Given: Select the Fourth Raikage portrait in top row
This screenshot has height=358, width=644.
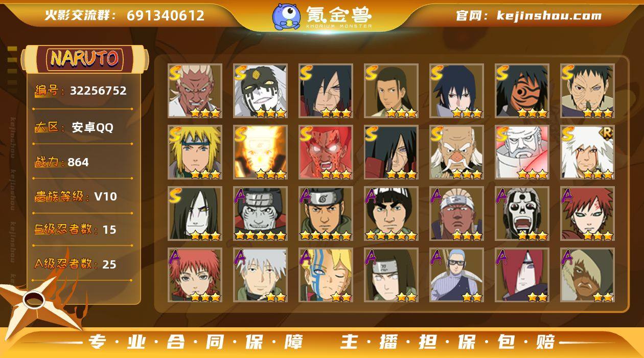Looking at the screenshot, I should click(x=195, y=91).
